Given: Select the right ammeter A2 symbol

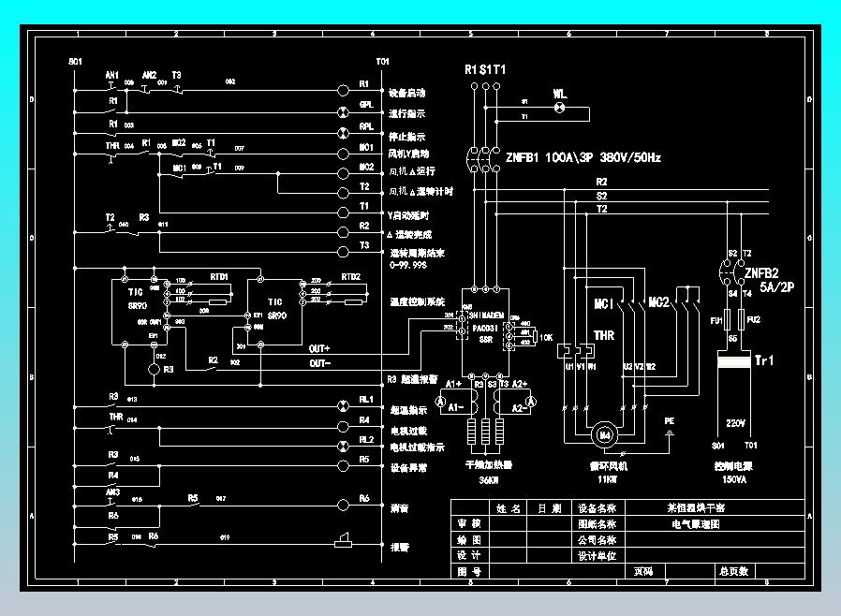Looking at the screenshot, I should click(x=531, y=401).
